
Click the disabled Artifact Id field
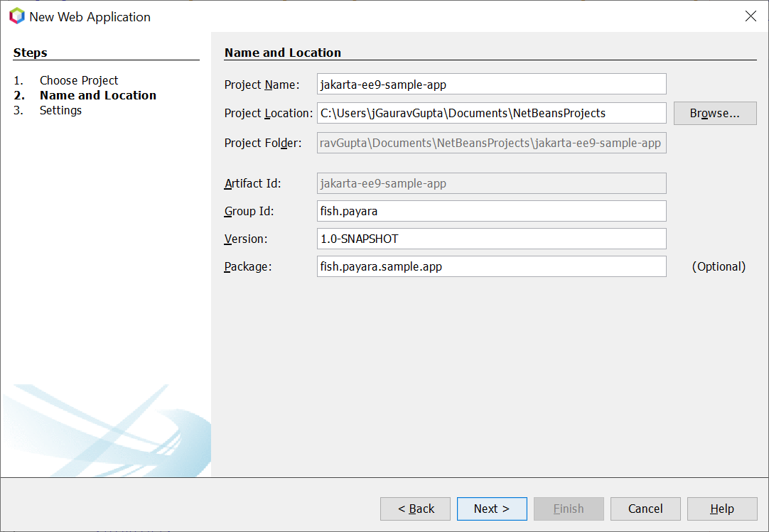pyautogui.click(x=491, y=183)
